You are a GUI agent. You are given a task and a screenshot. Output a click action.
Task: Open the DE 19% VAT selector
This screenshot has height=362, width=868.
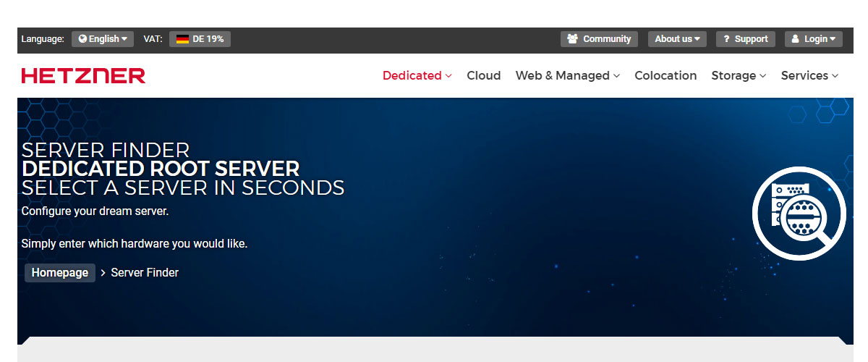200,39
